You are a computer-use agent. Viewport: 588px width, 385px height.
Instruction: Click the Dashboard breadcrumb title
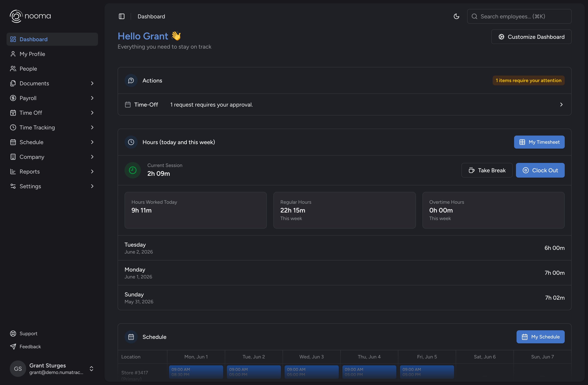pyautogui.click(x=151, y=16)
